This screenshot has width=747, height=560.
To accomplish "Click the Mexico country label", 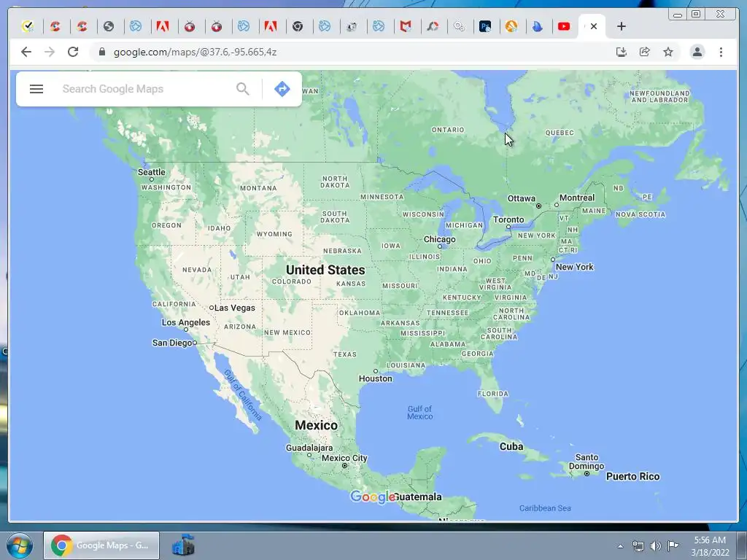I will [316, 425].
